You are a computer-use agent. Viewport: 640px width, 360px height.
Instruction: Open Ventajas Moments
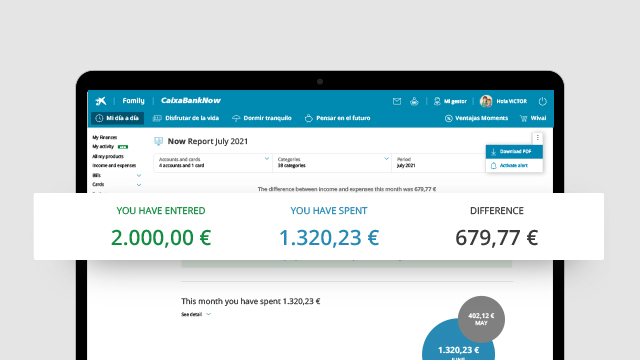[x=476, y=118]
